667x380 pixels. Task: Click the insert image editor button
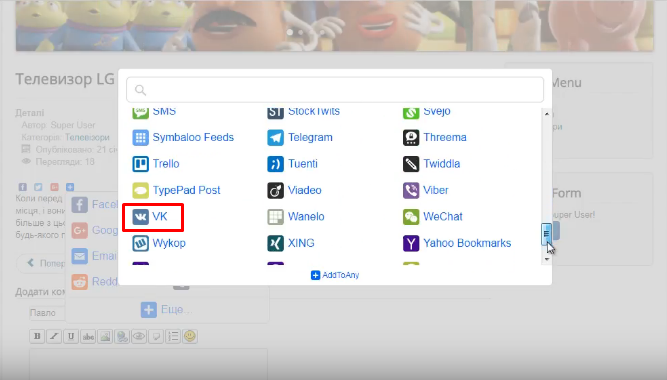pos(105,336)
